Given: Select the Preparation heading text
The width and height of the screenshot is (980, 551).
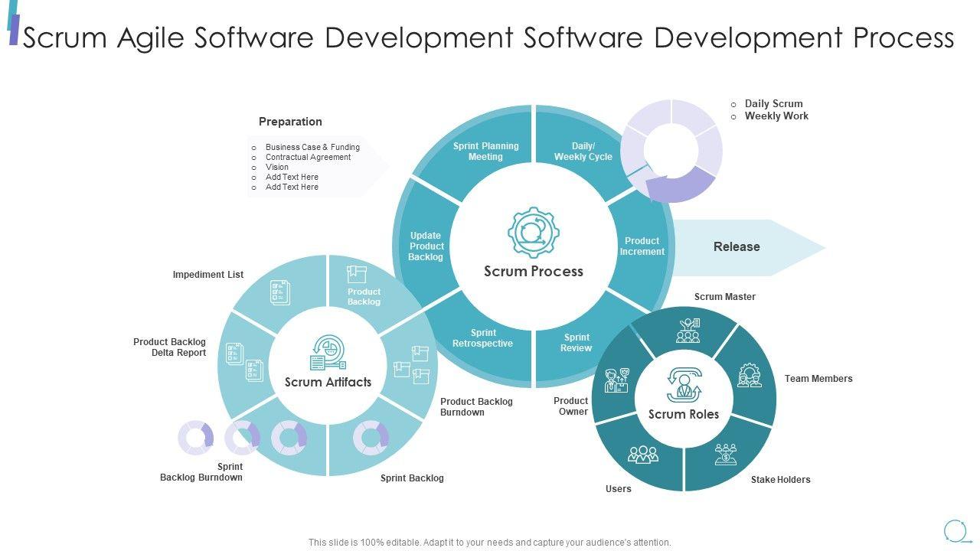Looking at the screenshot, I should tap(290, 122).
